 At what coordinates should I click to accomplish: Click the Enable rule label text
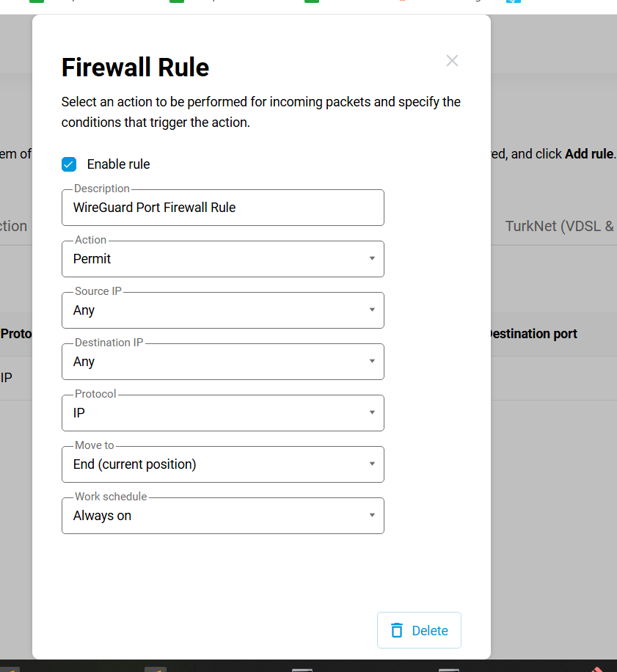tap(118, 164)
